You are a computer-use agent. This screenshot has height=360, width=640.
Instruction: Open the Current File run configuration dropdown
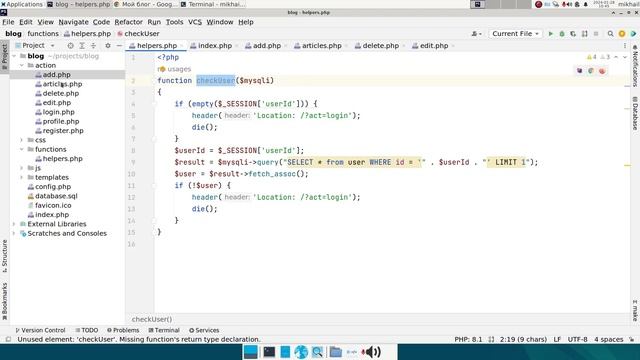[x=515, y=34]
